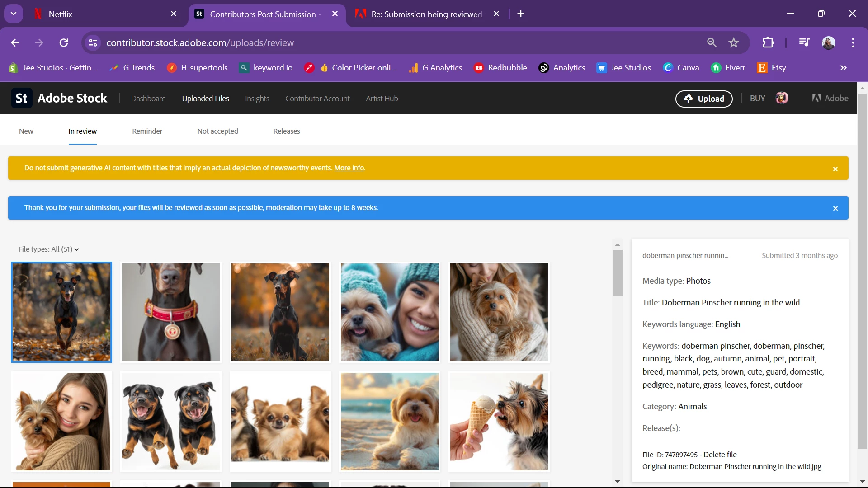Open the media control icon in toolbar

click(x=804, y=42)
